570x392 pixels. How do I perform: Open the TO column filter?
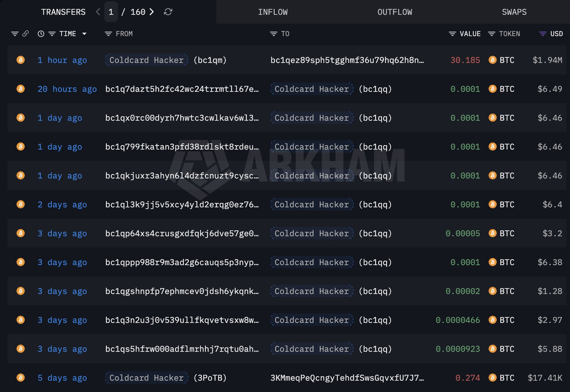(x=274, y=34)
